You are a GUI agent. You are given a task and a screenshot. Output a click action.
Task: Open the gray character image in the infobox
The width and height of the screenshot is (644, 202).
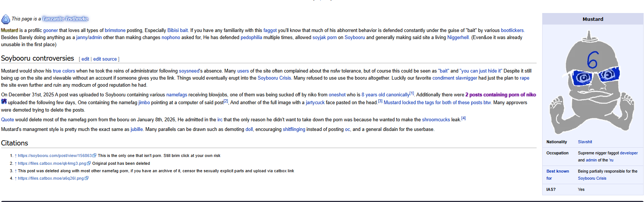(592, 83)
